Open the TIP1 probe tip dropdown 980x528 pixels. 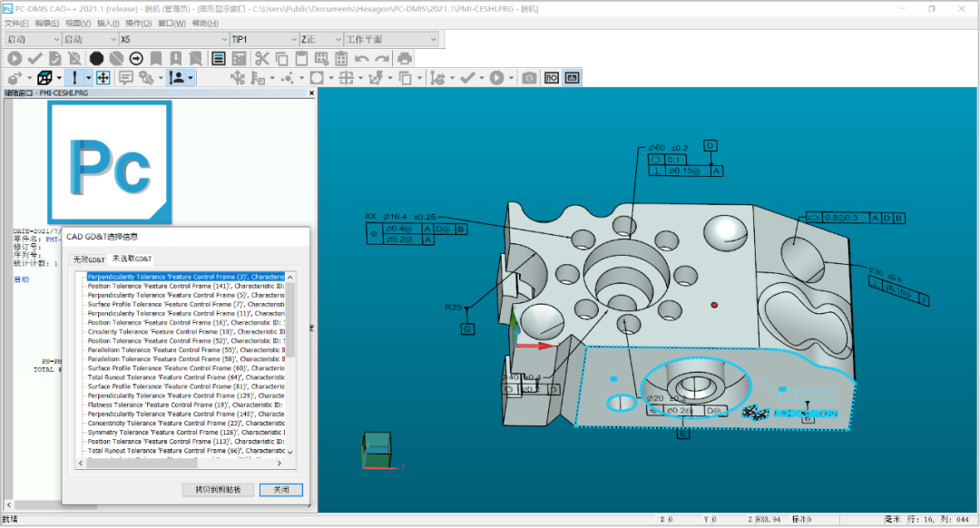coord(264,39)
